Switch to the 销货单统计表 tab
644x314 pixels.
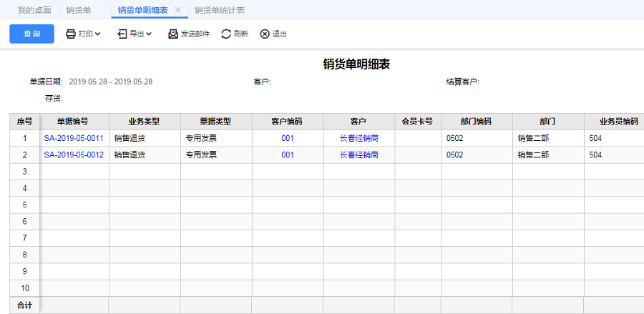click(x=220, y=11)
